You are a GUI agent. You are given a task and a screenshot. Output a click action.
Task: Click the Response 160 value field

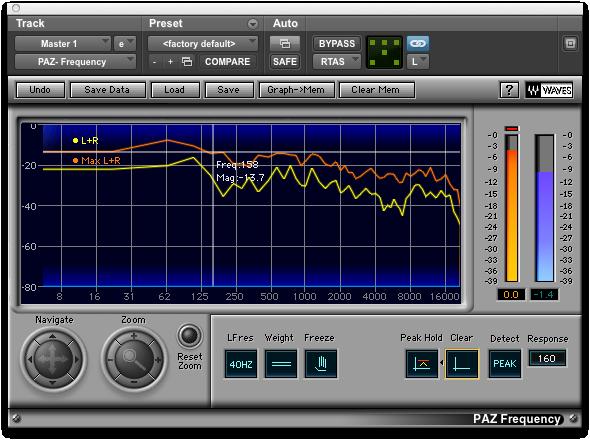[547, 358]
